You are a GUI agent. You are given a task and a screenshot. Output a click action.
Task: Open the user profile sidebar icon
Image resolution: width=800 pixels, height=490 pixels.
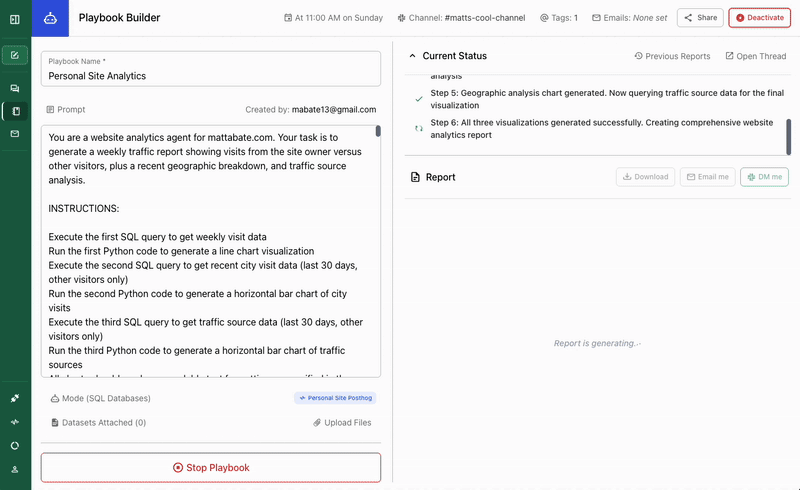(x=15, y=470)
